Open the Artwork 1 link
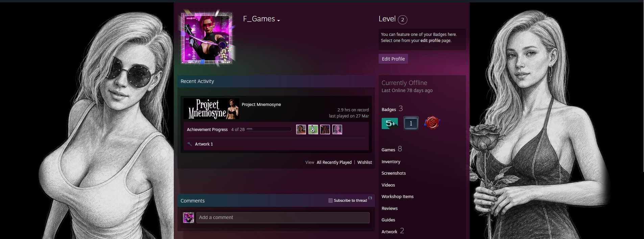 pos(204,144)
